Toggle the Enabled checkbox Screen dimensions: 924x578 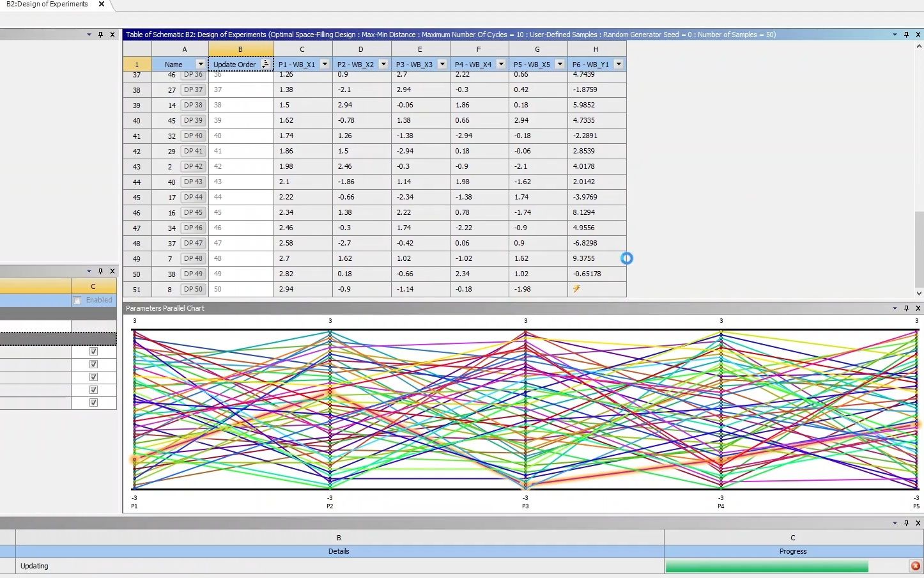click(77, 301)
